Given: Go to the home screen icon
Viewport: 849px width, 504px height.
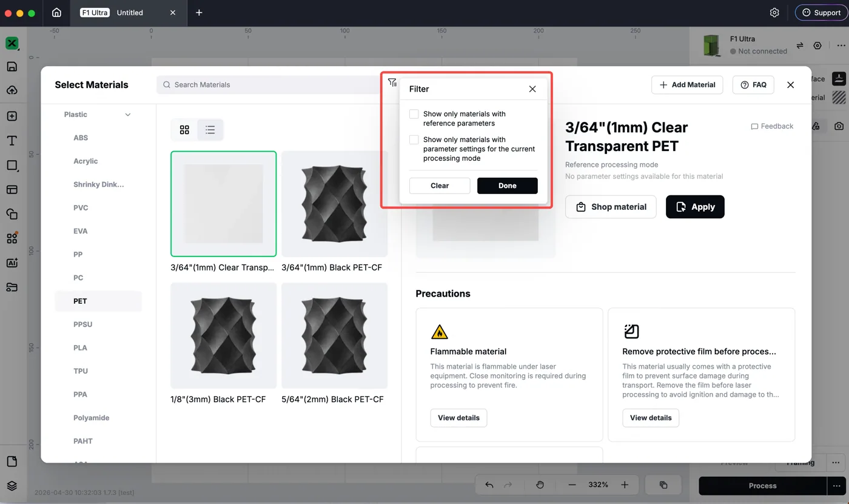Looking at the screenshot, I should pos(56,12).
